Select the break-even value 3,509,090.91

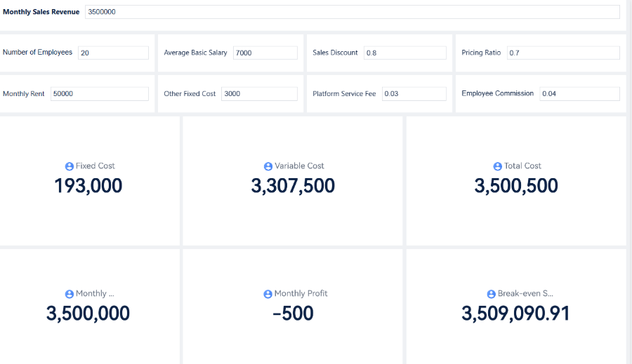(515, 314)
